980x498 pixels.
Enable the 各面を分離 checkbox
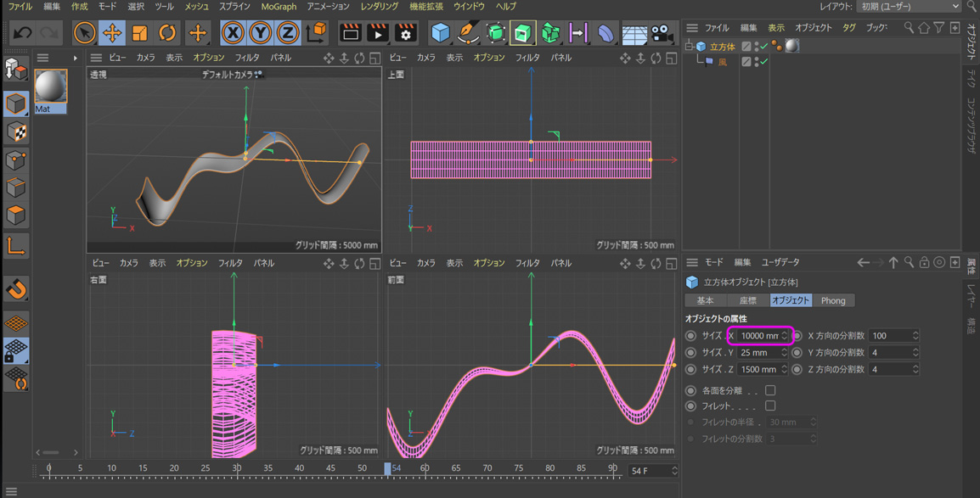[770, 391]
